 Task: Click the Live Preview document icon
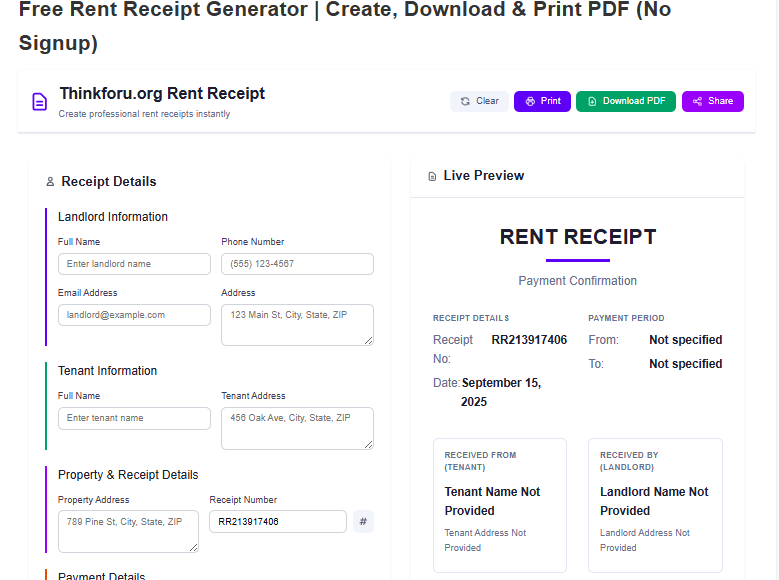[x=432, y=176]
